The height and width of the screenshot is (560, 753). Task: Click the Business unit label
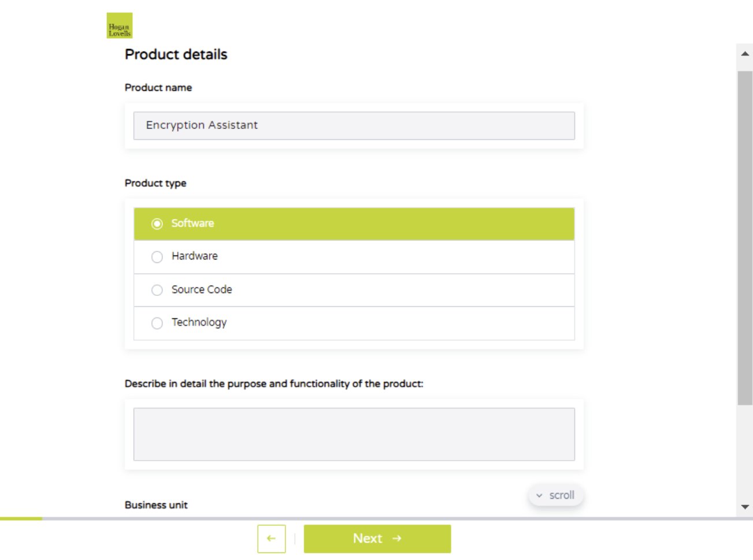point(156,505)
